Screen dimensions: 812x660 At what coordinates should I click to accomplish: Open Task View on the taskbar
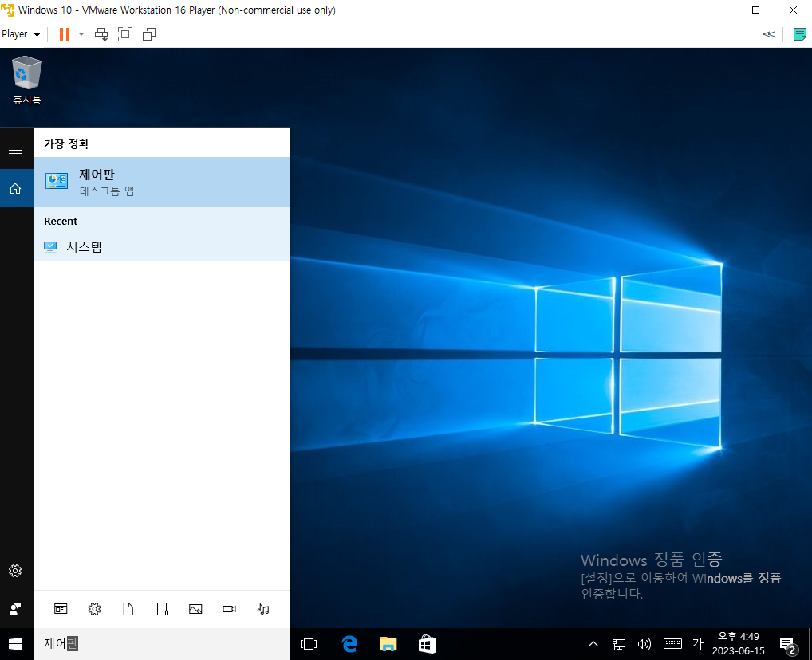(309, 644)
